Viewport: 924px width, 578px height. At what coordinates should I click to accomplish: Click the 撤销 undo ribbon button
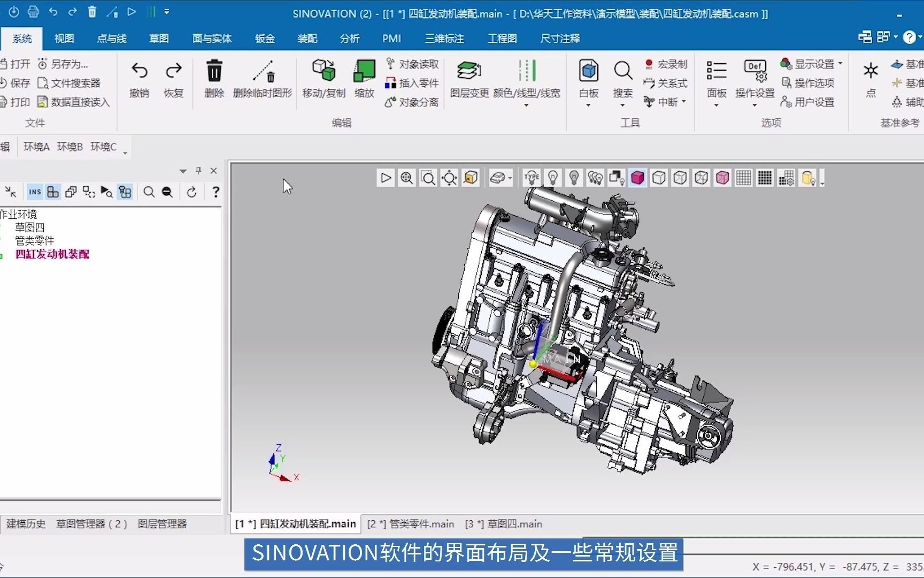pos(139,79)
